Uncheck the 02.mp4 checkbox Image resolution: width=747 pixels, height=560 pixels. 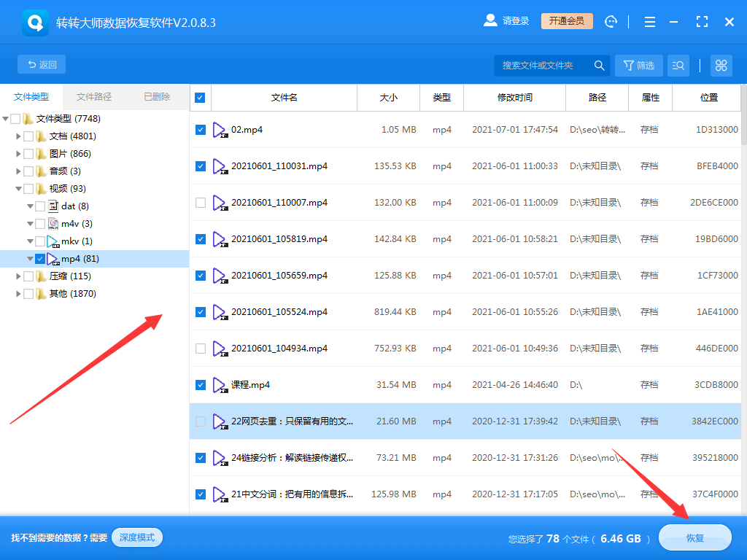(x=201, y=130)
